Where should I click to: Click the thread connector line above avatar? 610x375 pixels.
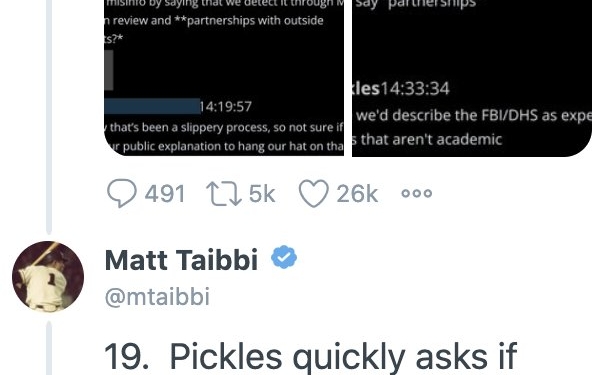pos(49,117)
